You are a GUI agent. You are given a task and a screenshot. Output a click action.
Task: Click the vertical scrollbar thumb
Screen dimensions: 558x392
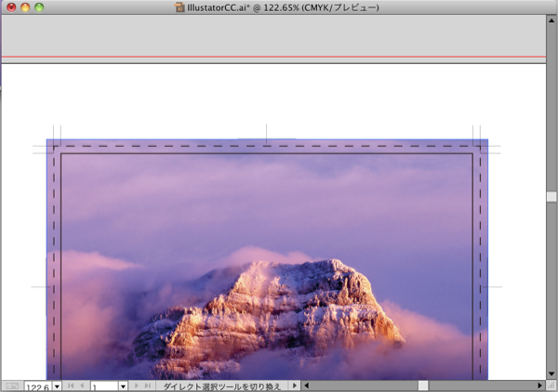(x=551, y=197)
